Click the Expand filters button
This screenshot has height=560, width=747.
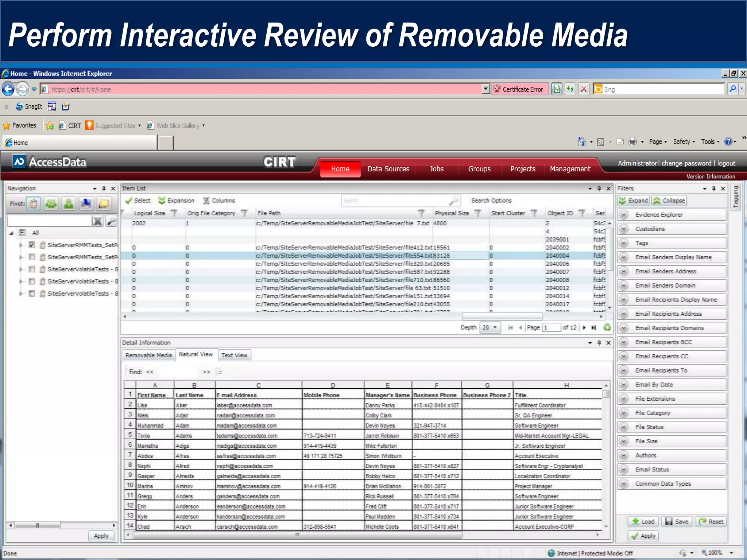point(633,201)
